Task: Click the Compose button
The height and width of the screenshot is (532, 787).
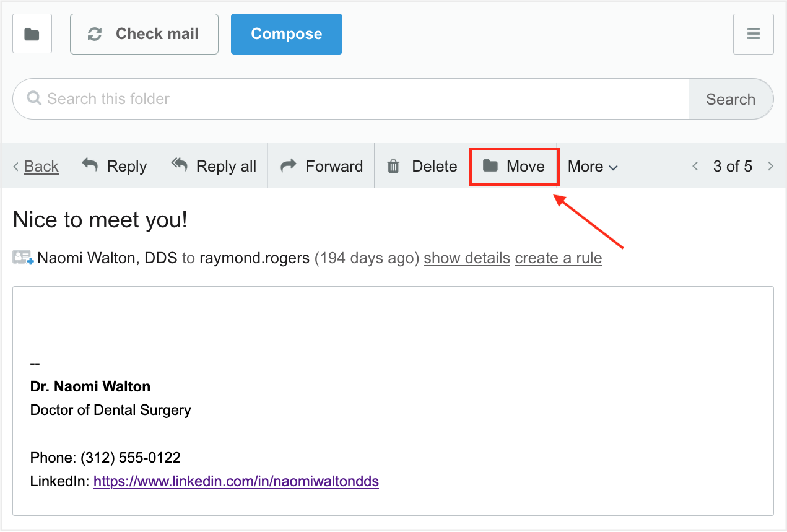Action: (286, 33)
